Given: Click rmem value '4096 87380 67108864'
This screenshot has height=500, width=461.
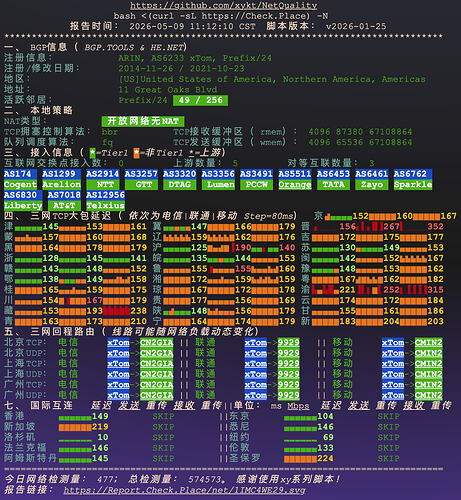Looking at the screenshot, I should [x=360, y=132].
